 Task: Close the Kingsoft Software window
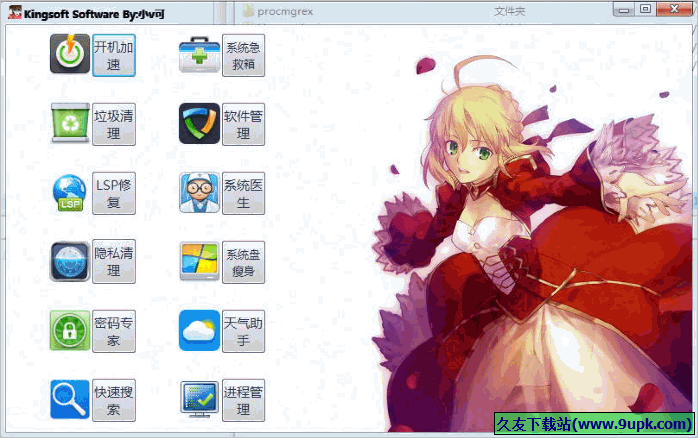point(674,9)
